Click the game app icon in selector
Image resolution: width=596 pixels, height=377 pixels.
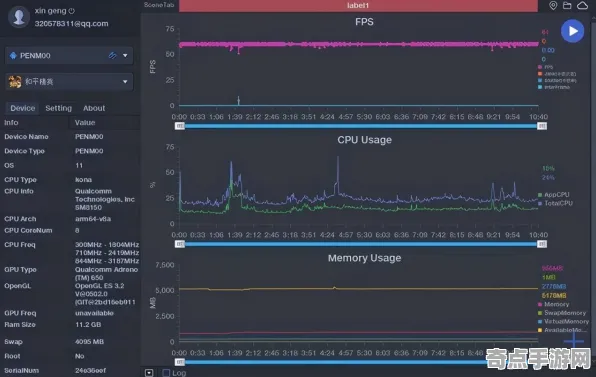15,81
